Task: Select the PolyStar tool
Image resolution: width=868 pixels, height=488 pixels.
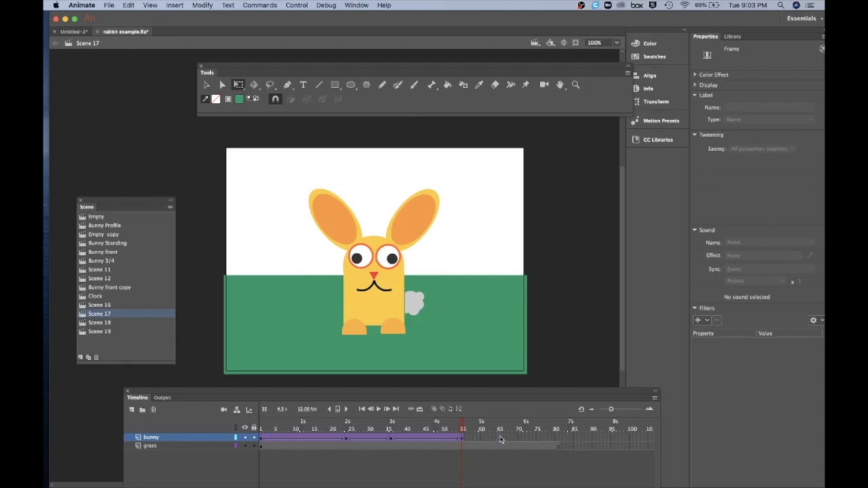Action: 367,85
